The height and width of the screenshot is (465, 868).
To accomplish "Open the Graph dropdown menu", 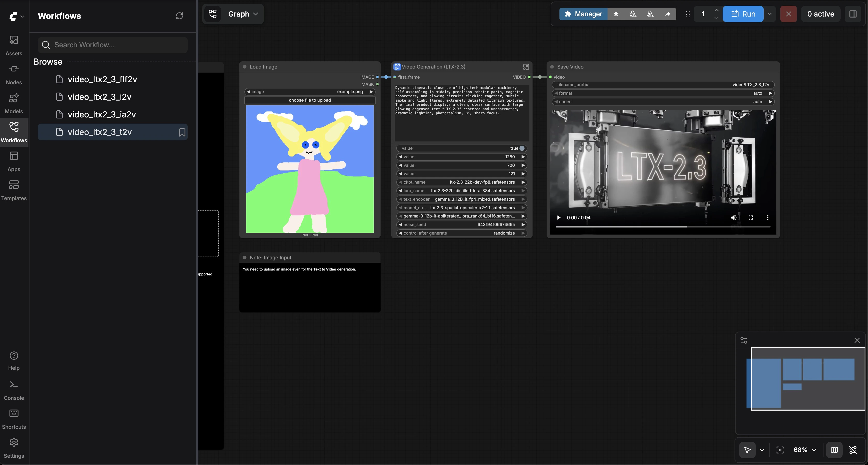I will (x=241, y=14).
